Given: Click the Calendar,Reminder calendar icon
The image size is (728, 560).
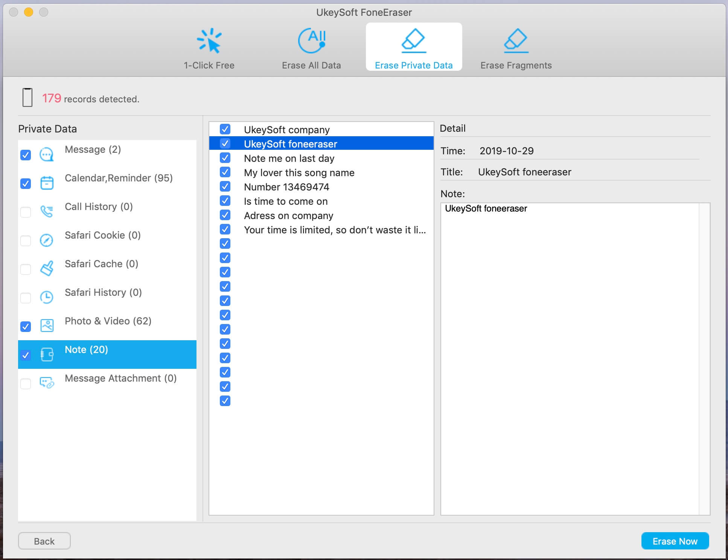Looking at the screenshot, I should click(47, 183).
